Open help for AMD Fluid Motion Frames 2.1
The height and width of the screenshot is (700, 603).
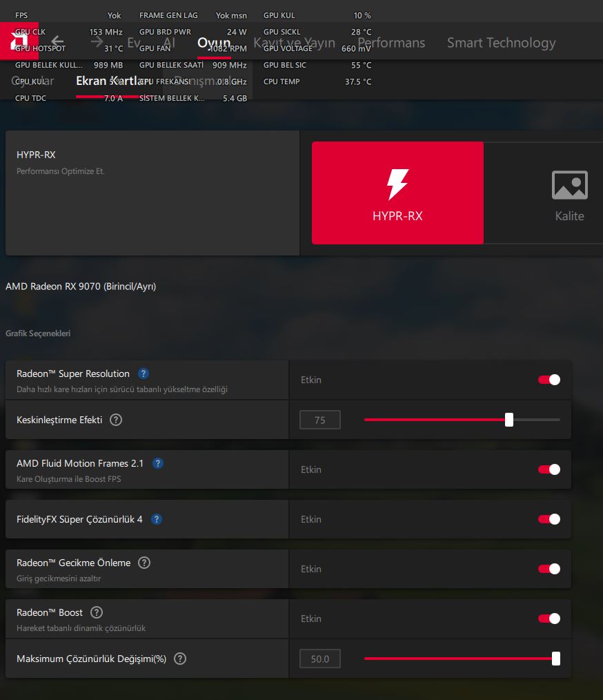(158, 463)
